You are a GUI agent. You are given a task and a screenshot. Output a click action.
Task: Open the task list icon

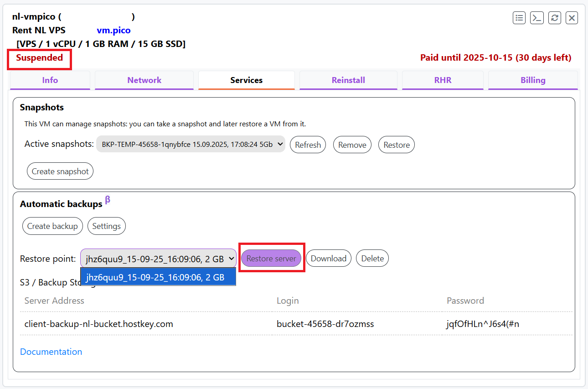point(519,18)
